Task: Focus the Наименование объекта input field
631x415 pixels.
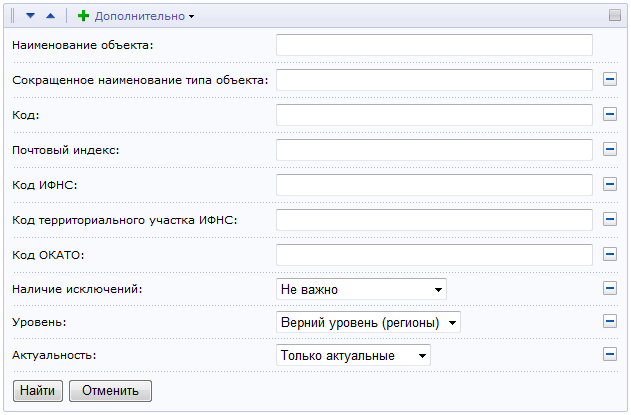Action: (434, 45)
